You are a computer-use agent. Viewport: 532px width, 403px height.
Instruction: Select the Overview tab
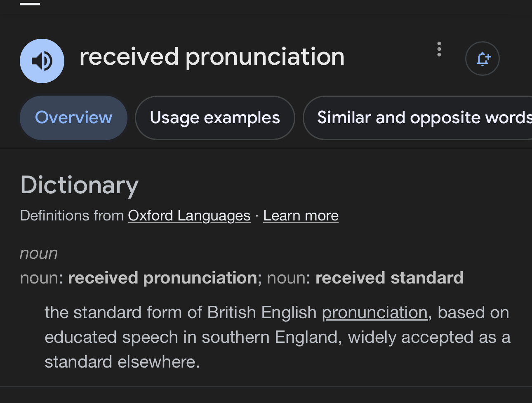point(73,118)
